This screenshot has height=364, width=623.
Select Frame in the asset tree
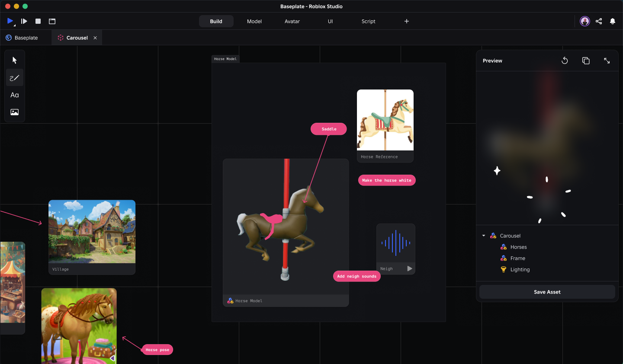tap(517, 258)
